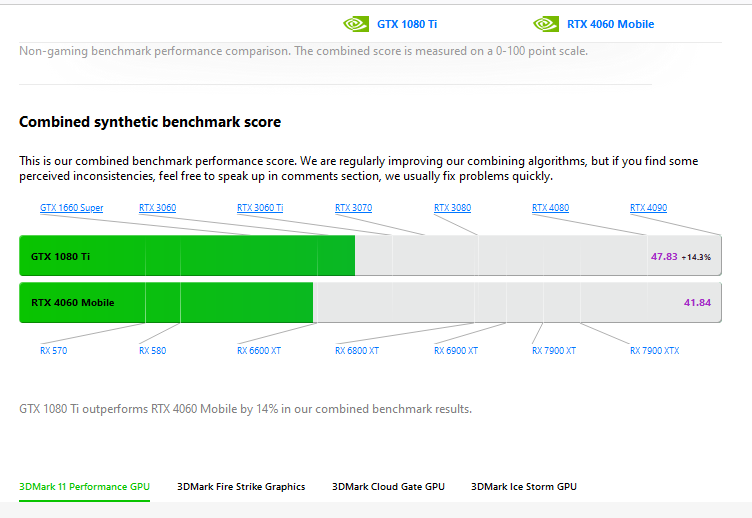Click the green GTX 1080 Ti score bar
This screenshot has width=752, height=518.
(187, 256)
